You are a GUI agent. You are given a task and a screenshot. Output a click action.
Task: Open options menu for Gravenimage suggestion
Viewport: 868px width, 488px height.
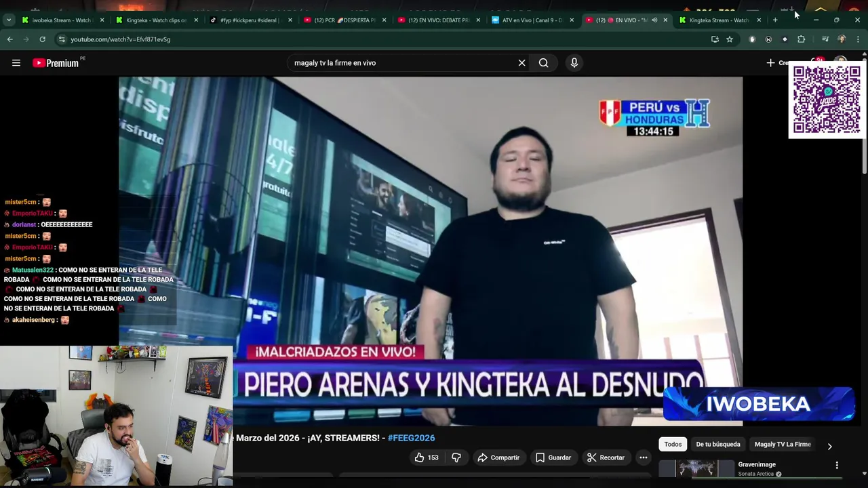click(x=836, y=465)
